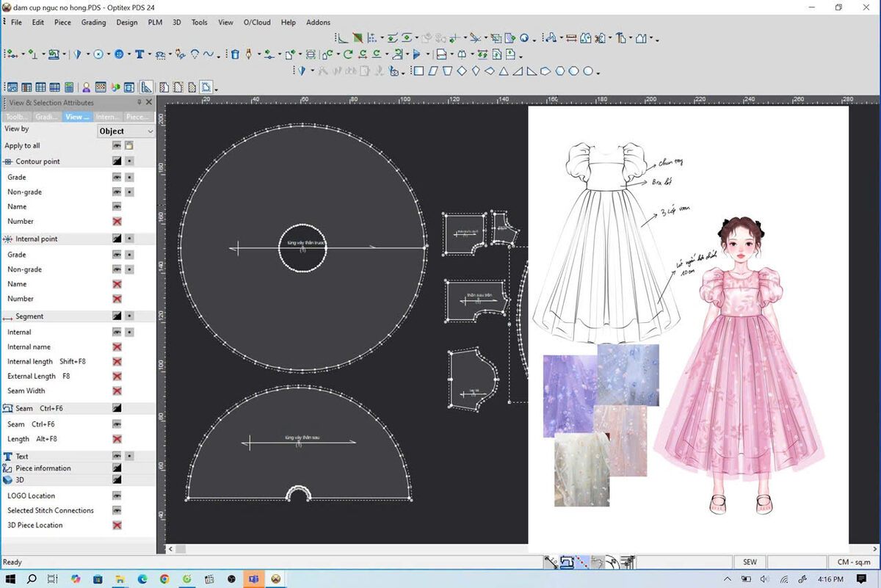881x588 pixels.
Task: Toggle the red X for Internal name
Action: tap(117, 346)
